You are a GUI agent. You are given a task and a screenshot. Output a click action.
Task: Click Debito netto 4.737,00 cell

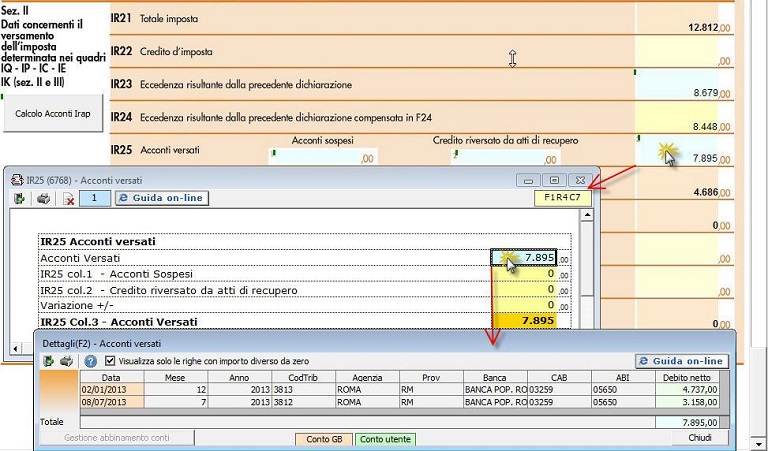(687, 390)
